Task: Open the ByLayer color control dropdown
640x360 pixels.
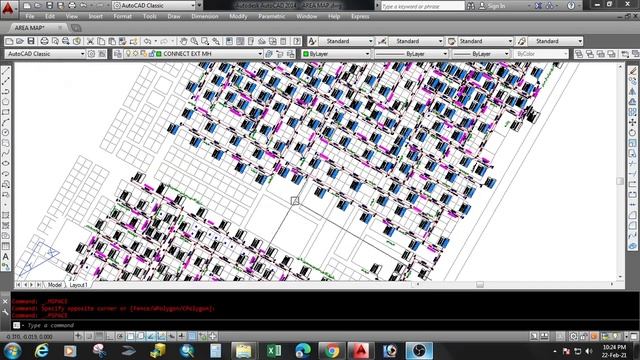Action: 336,54
